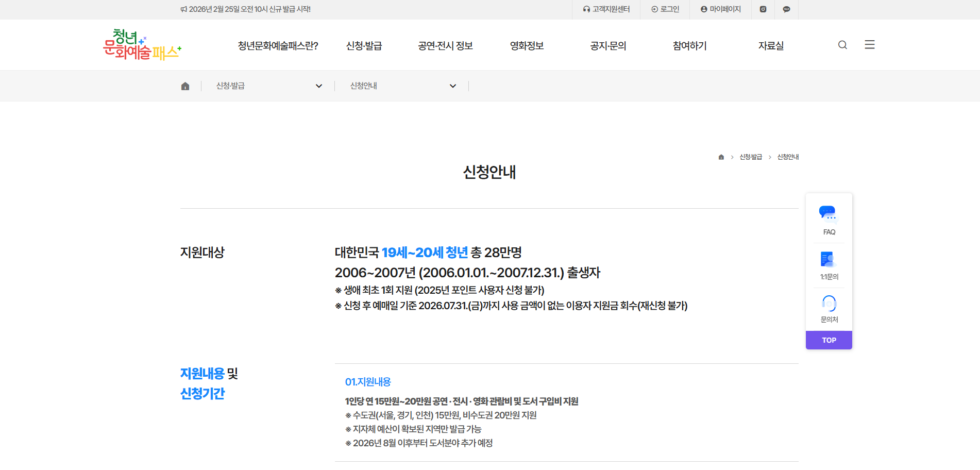Open the 청년문화예술패스란? menu
This screenshot has height=470, width=980.
[278, 46]
